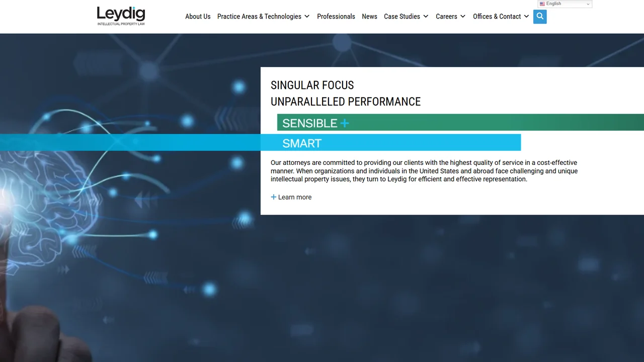Click the SINGULAR FOCUS heading

[312, 85]
